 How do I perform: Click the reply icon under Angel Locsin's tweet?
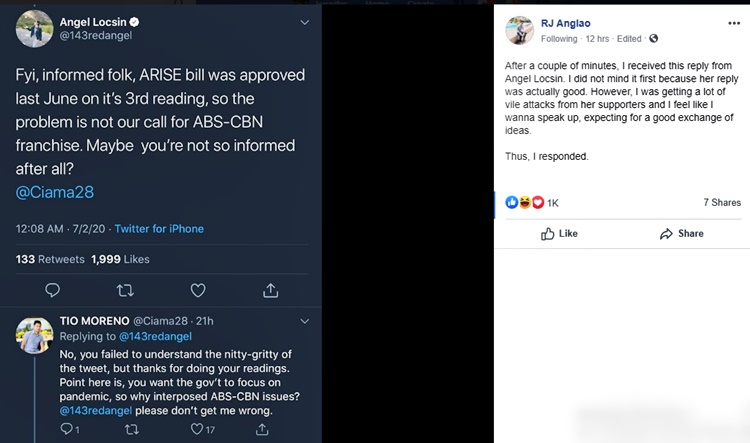pos(53,290)
